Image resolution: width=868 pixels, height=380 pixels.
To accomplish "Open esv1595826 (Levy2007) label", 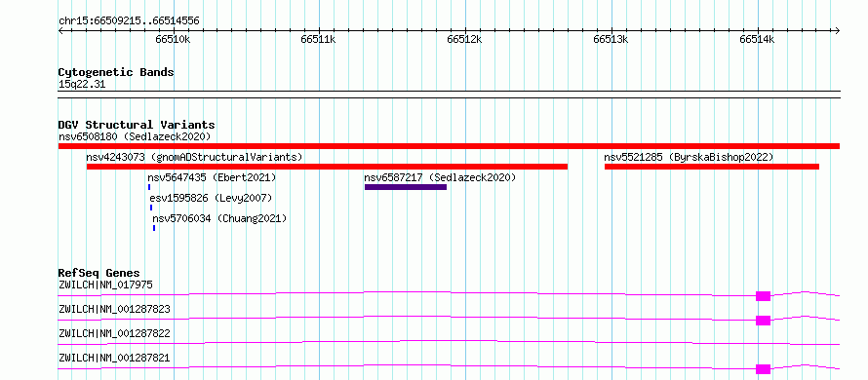I will (211, 198).
